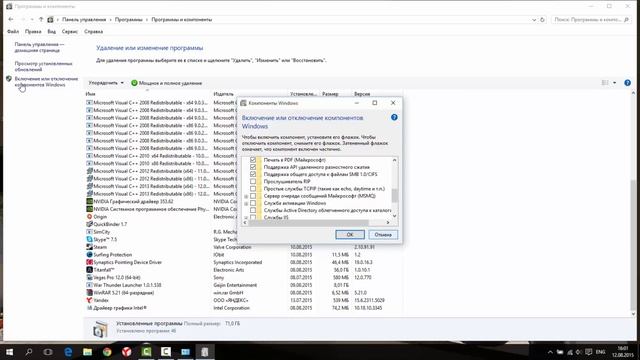Click Мощное и полное удаление button

(167, 83)
